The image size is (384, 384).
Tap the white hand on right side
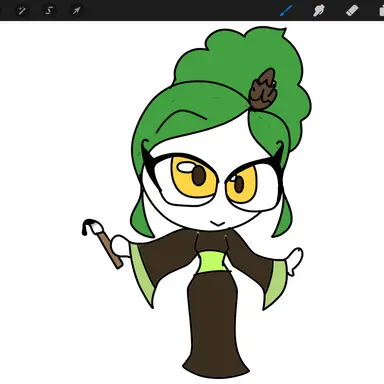295,261
